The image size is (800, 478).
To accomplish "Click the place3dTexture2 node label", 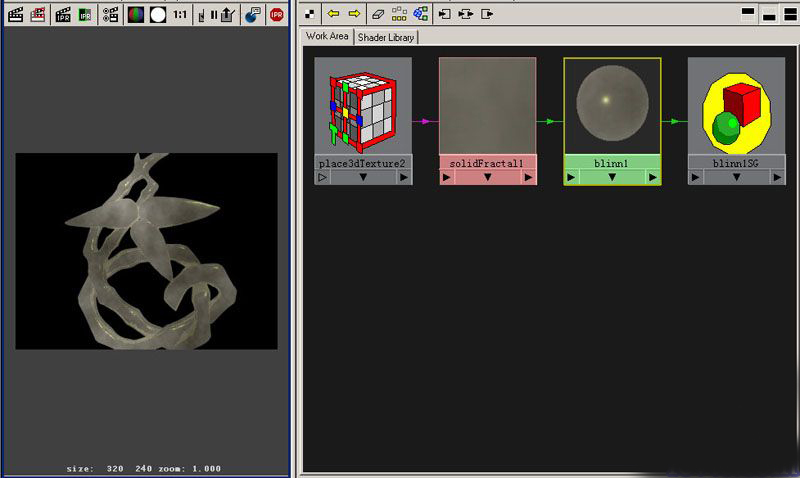I will (x=363, y=163).
